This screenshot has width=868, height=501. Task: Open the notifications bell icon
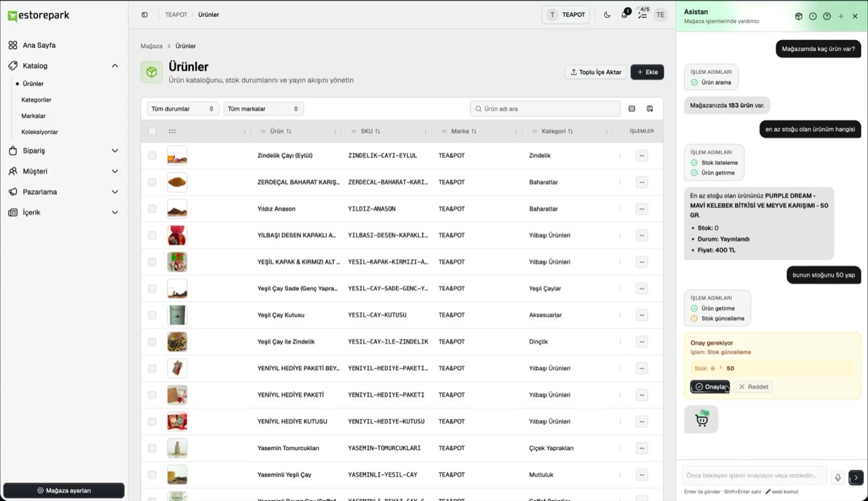click(x=625, y=15)
